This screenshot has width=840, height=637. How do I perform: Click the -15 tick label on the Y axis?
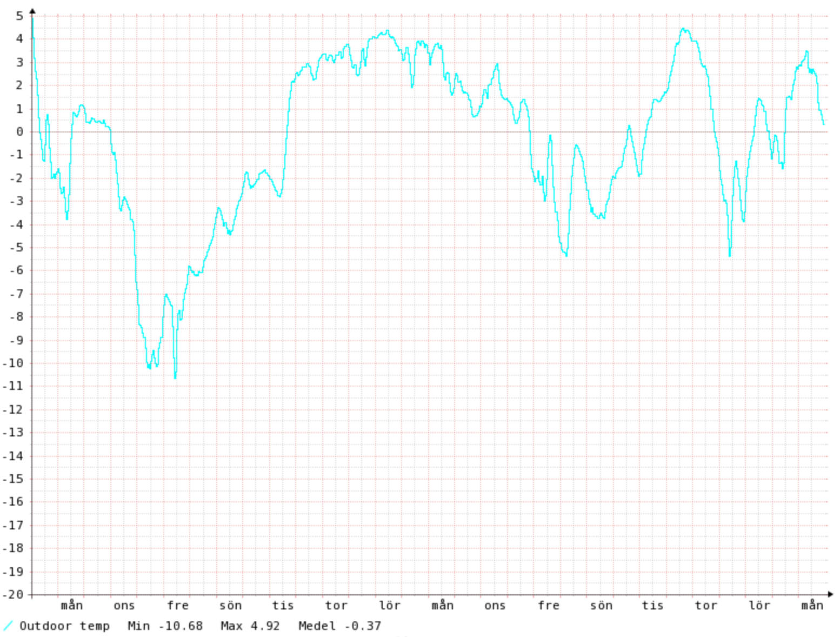(14, 479)
